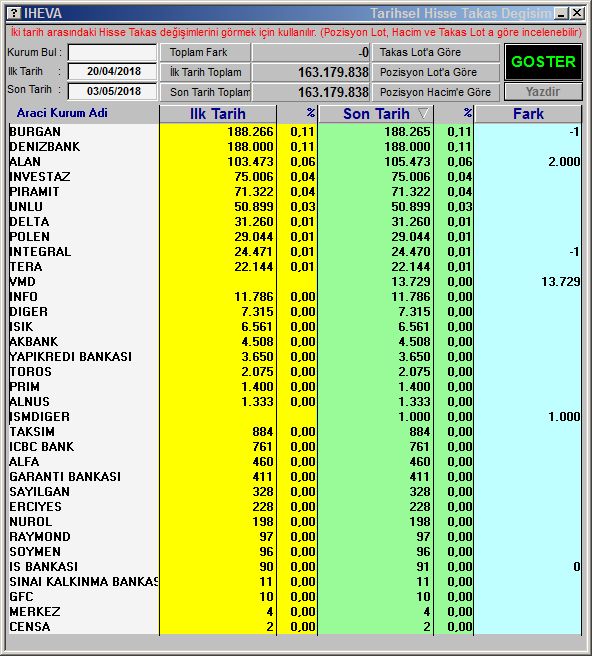Click the Yazdir button
Screen dimensions: 592x656
(543, 92)
